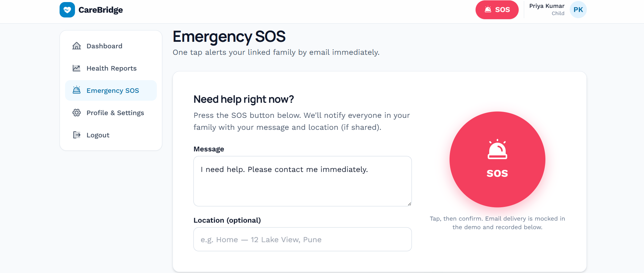Image resolution: width=644 pixels, height=273 pixels.
Task: Click the Emergency SOS siren icon in sidebar
Action: 77,90
